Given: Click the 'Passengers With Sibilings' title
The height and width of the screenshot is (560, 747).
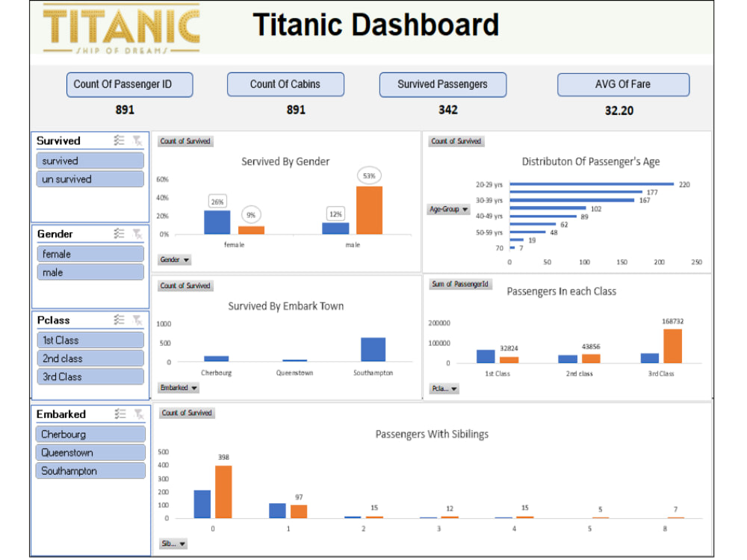Looking at the screenshot, I should pyautogui.click(x=432, y=435).
